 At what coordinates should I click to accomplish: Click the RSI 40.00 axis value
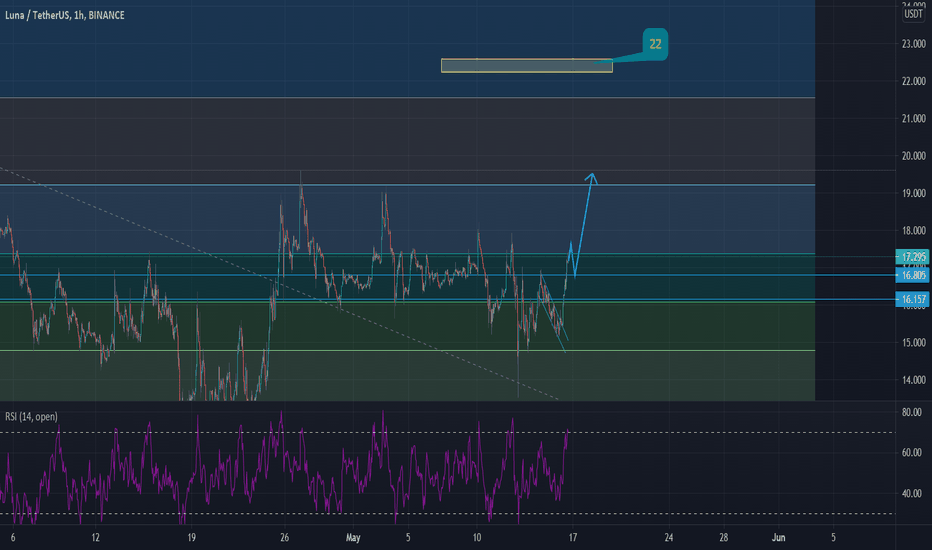pyautogui.click(x=912, y=494)
